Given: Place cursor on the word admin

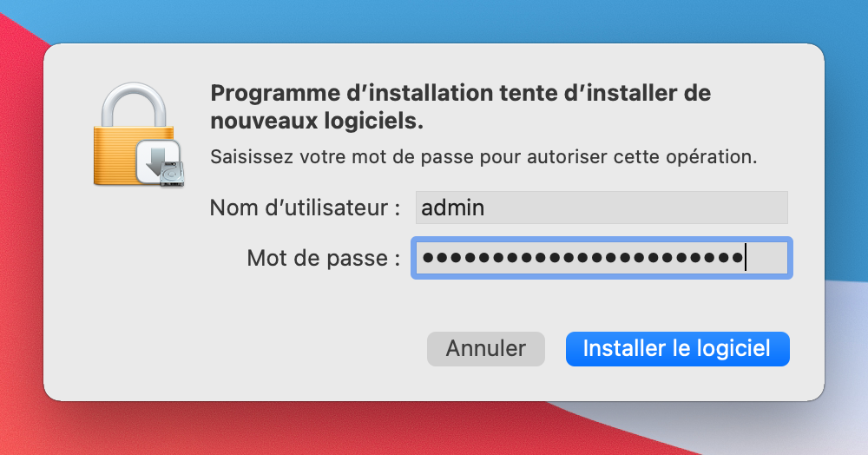Looking at the screenshot, I should [452, 208].
